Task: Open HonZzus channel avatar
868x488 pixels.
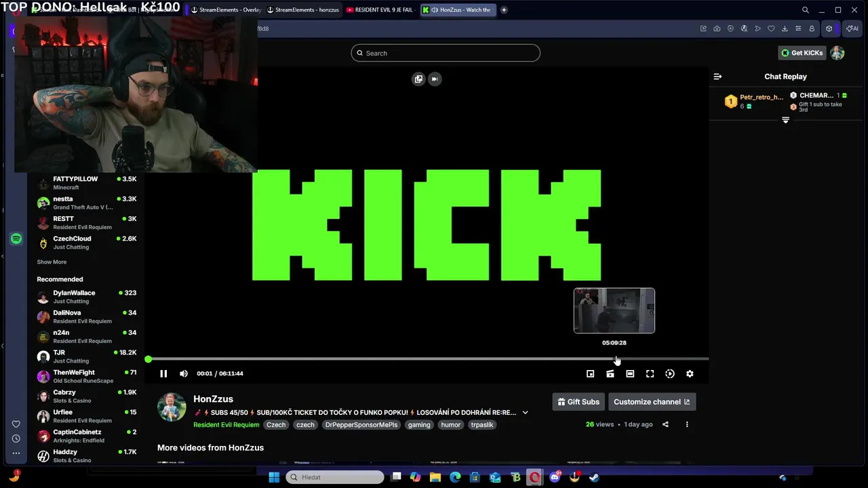Action: click(172, 407)
